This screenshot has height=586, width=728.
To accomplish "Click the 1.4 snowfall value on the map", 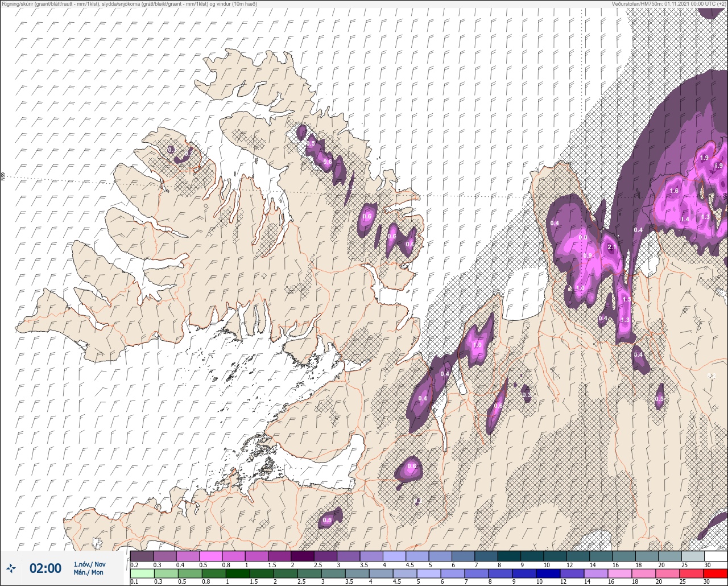I will point(685,219).
